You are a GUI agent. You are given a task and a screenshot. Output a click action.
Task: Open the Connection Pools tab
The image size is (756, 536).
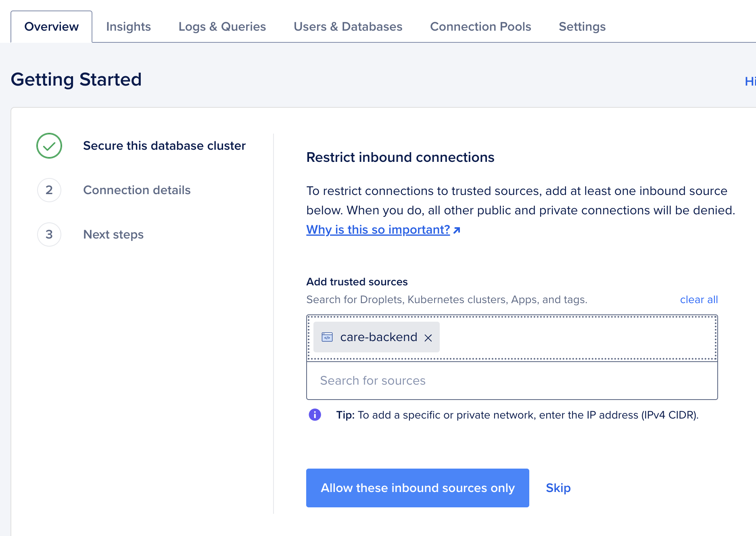[480, 26]
